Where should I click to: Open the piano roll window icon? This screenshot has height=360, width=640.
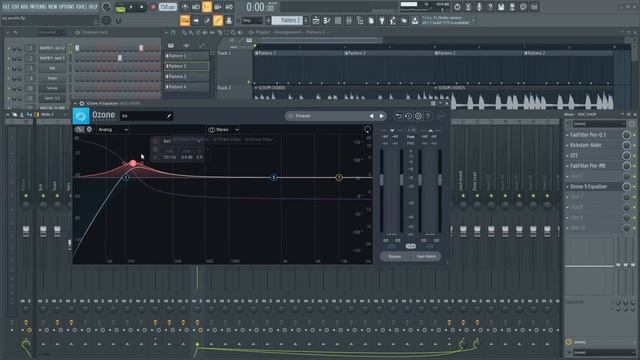[x=327, y=20]
